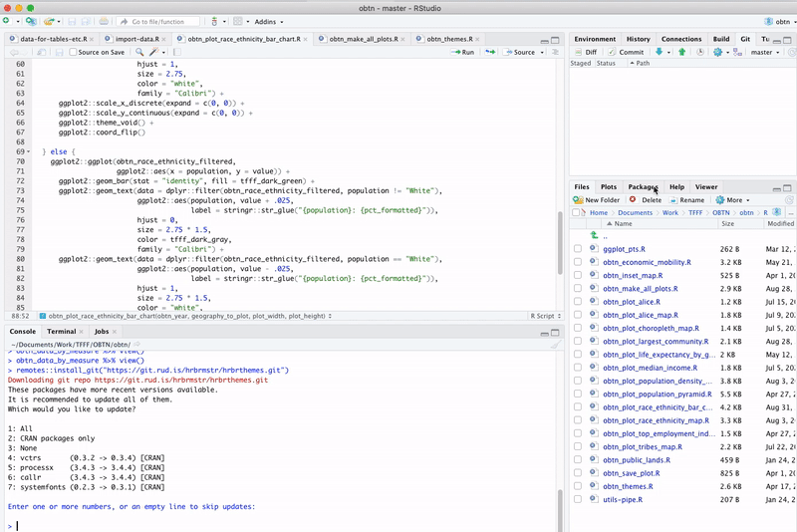Screen dimensions: 797x532
Task: Select obtn_plot_alice.R checkbox
Action: (578, 301)
